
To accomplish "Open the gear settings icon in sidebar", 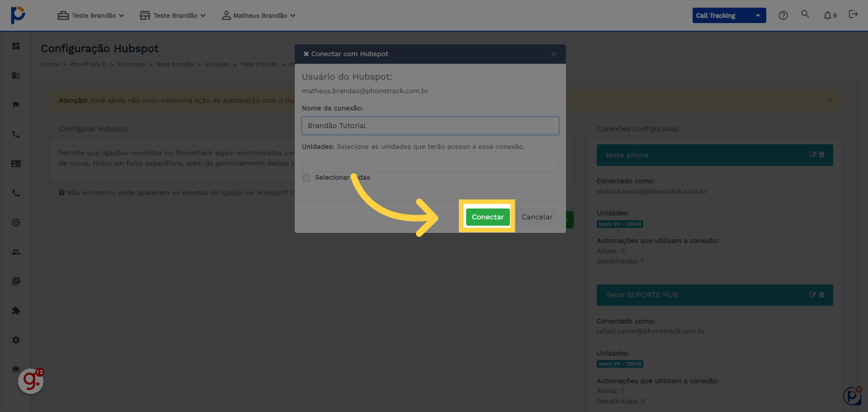I will coord(16,340).
